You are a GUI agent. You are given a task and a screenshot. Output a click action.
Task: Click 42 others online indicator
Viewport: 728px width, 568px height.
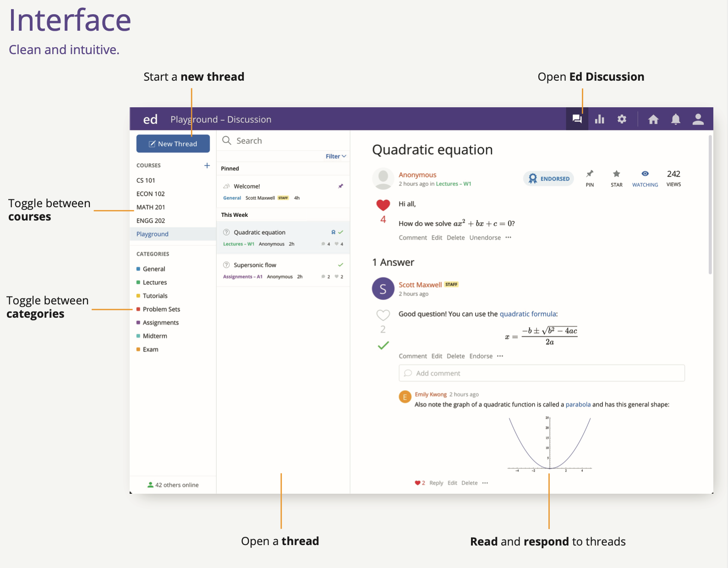[173, 485]
